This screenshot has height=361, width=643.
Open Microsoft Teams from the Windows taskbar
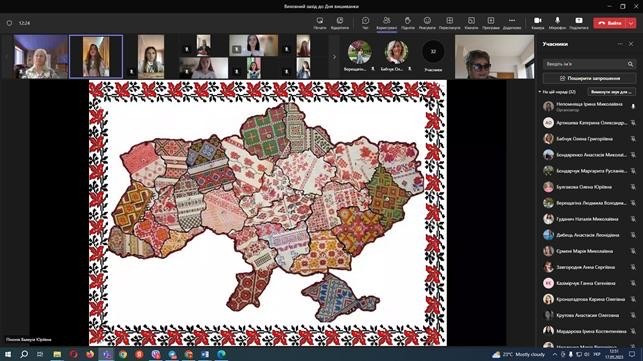(107, 354)
